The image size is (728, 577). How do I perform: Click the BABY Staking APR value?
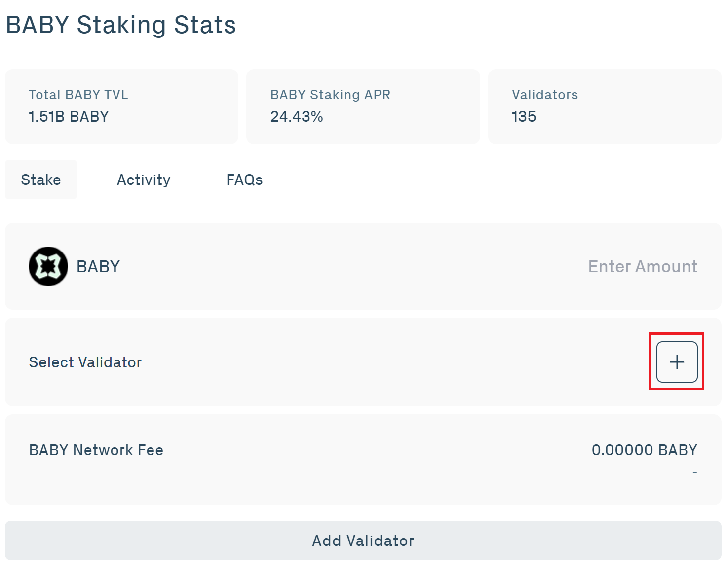tap(297, 117)
